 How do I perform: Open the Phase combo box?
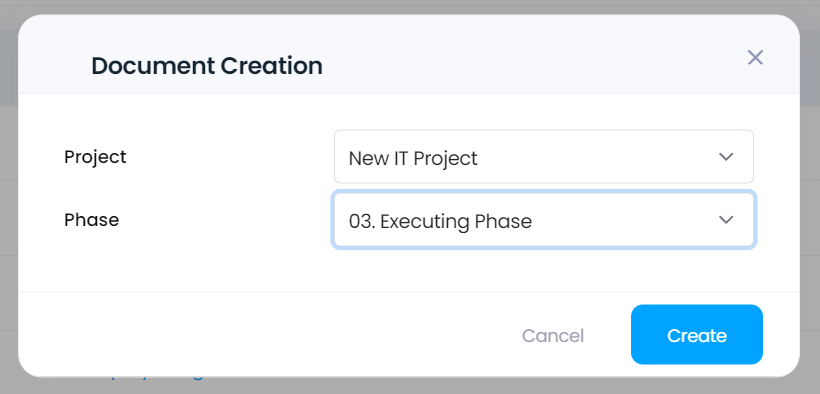[x=544, y=220]
